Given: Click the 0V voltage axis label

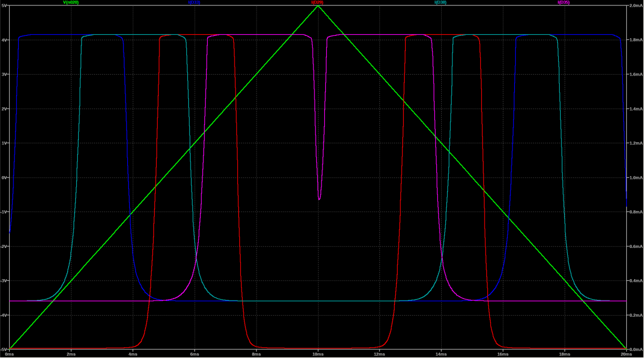Looking at the screenshot, I should tap(4, 177).
